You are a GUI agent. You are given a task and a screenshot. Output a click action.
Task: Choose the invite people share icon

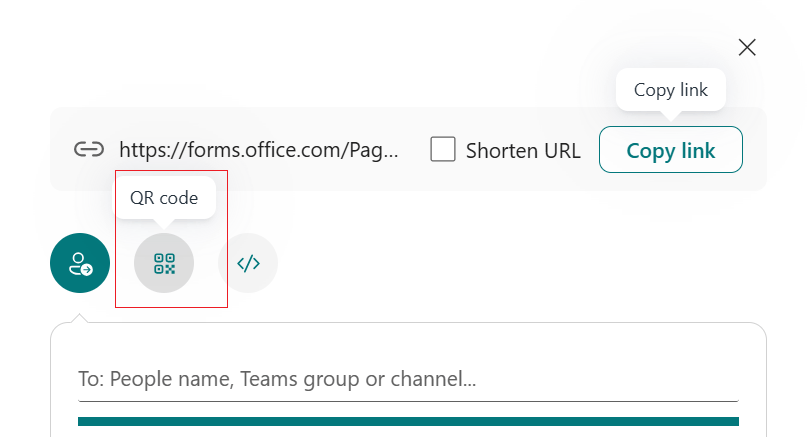80,263
